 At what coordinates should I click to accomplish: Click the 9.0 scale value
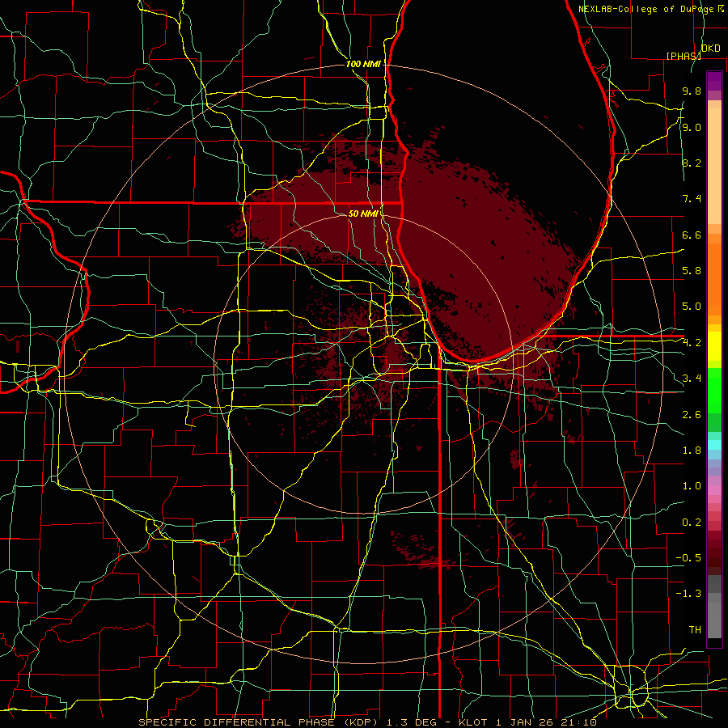pyautogui.click(x=692, y=128)
